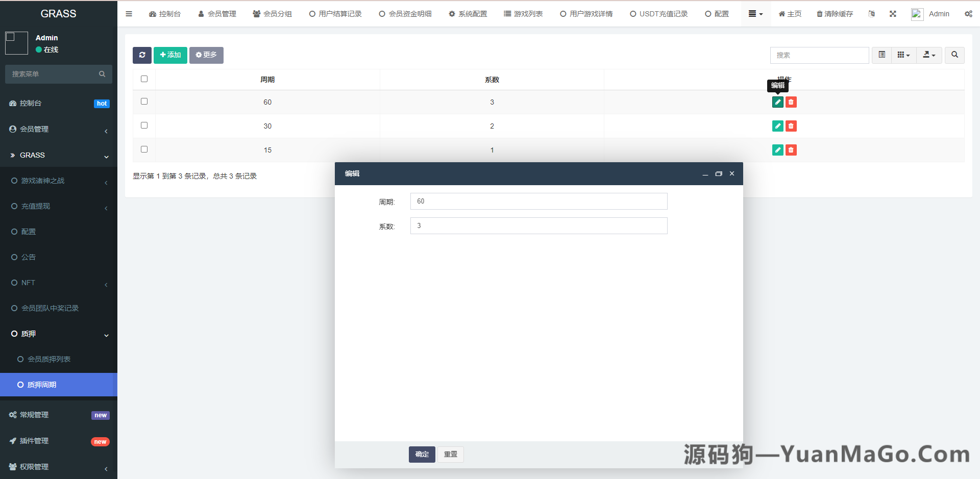
Task: Click the delete trash icon for cycle 30
Action: point(791,125)
